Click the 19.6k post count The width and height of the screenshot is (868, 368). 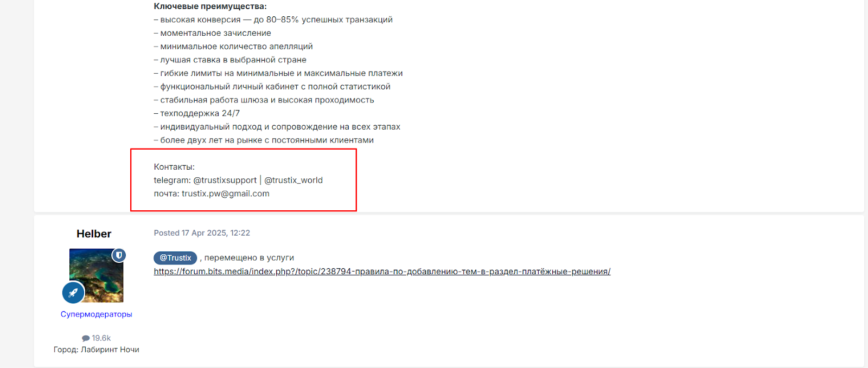click(x=101, y=338)
